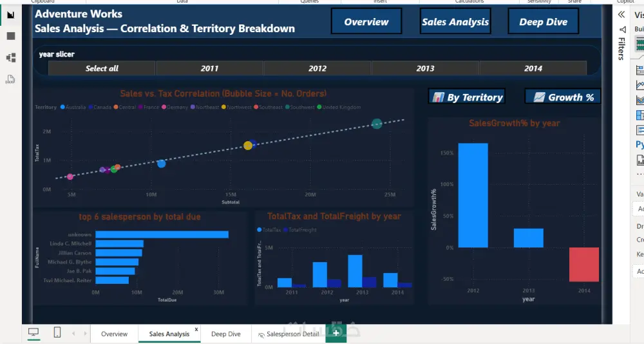Click the double-chevron pane icon
Image resolution: width=644 pixels, height=344 pixels.
pyautogui.click(x=621, y=15)
